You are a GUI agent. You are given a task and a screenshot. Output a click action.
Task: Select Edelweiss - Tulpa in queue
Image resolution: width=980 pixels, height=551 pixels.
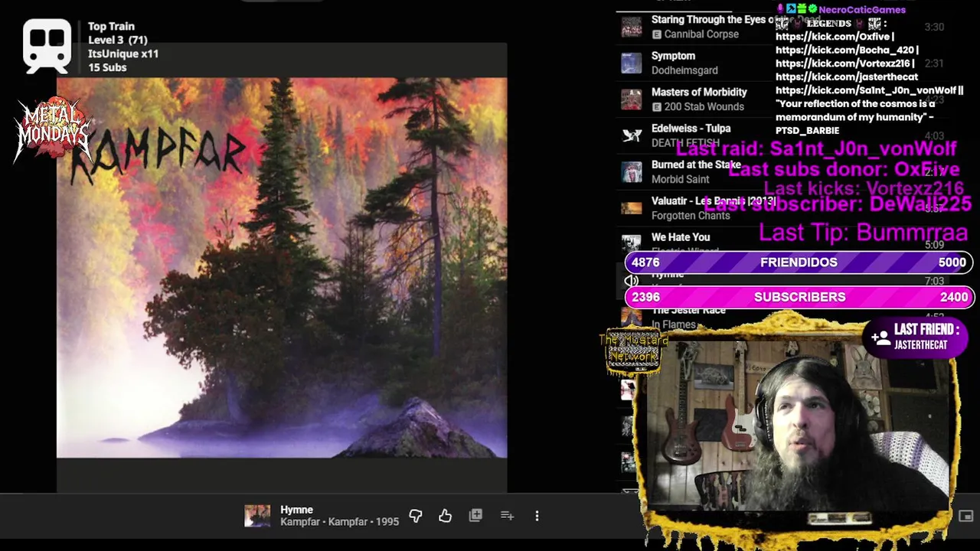691,129
